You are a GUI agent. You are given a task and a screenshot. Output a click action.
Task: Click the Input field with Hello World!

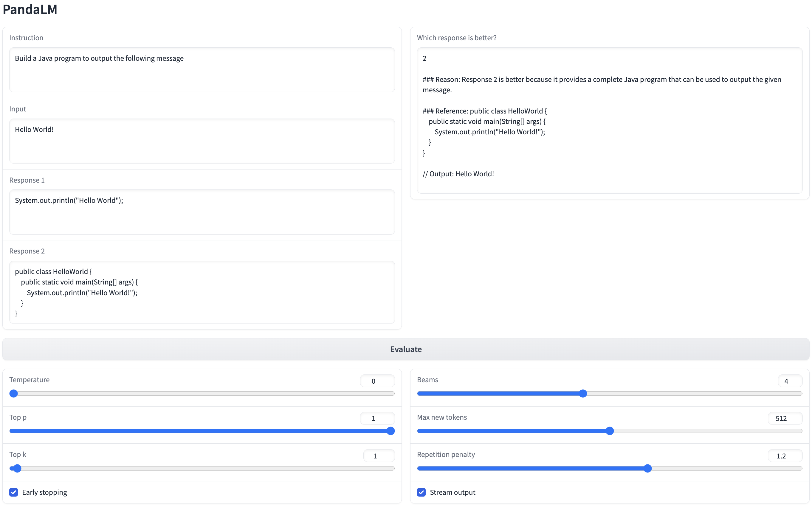(202, 141)
